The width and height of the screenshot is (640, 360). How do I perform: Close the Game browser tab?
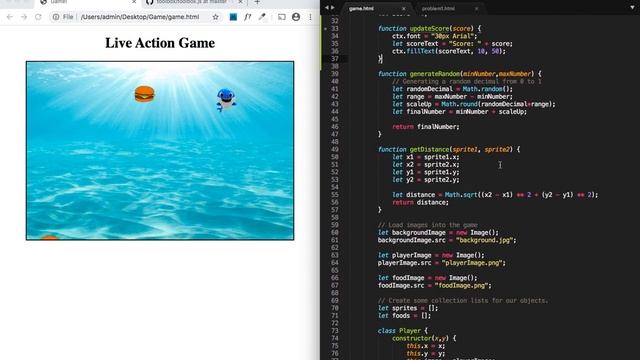(134, 2)
